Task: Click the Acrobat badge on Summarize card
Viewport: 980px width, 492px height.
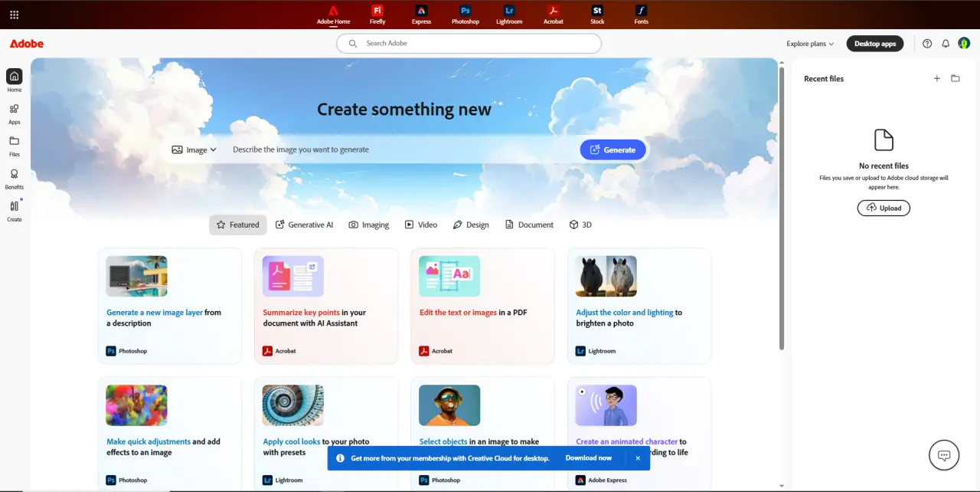Action: (279, 351)
